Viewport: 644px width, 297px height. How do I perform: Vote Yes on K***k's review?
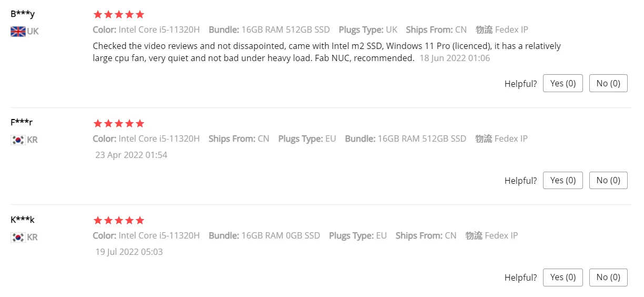pos(562,277)
